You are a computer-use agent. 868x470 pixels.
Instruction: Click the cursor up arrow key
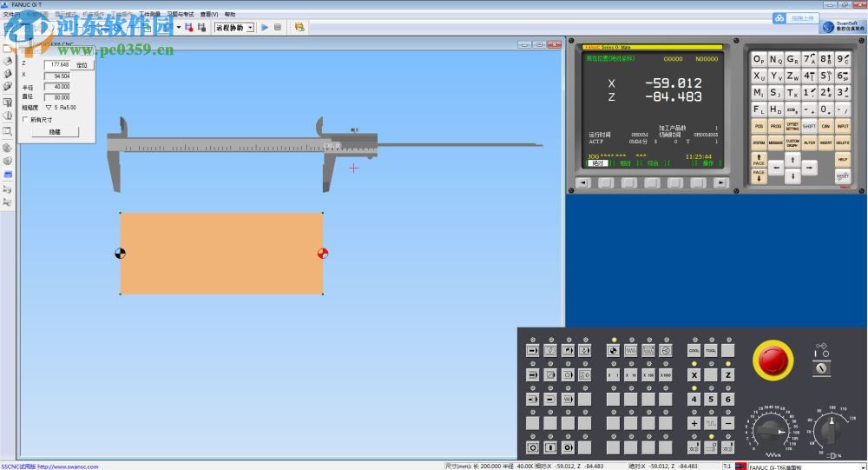[x=792, y=160]
